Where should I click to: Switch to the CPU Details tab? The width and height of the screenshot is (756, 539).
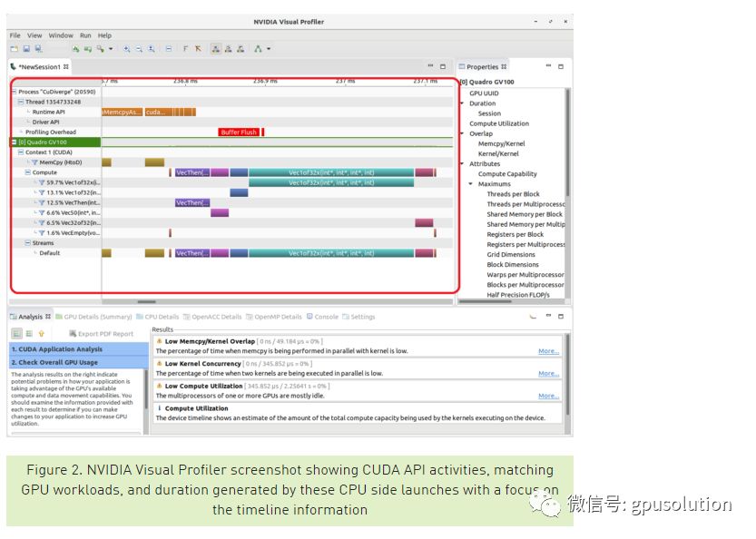click(158, 317)
